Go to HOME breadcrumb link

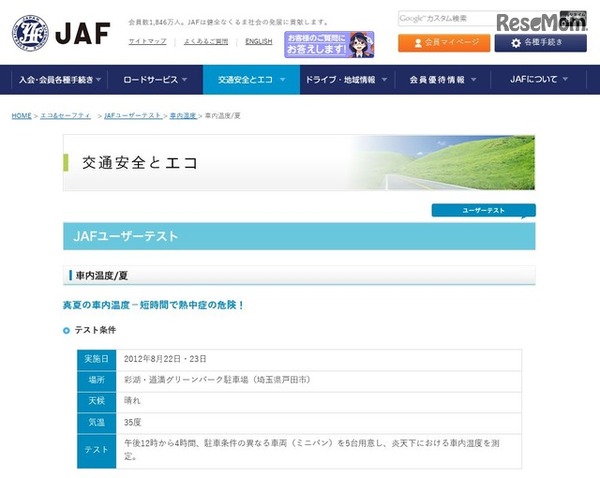[x=21, y=116]
